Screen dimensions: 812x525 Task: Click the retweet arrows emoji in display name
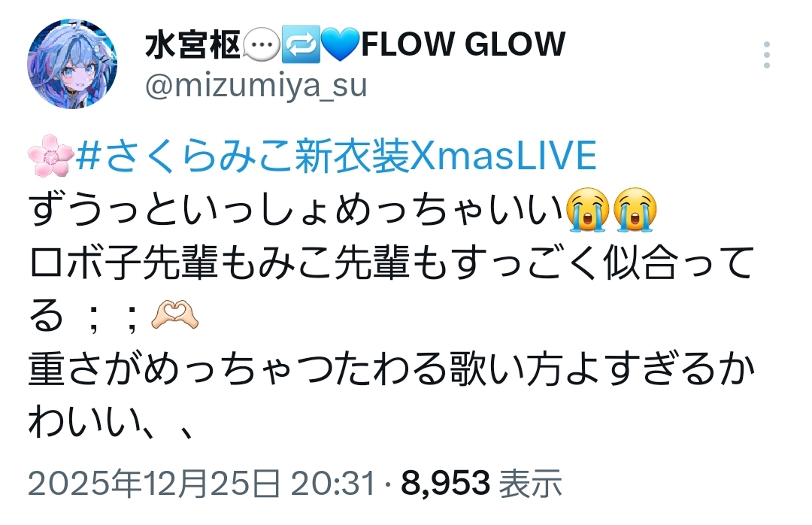tap(301, 44)
